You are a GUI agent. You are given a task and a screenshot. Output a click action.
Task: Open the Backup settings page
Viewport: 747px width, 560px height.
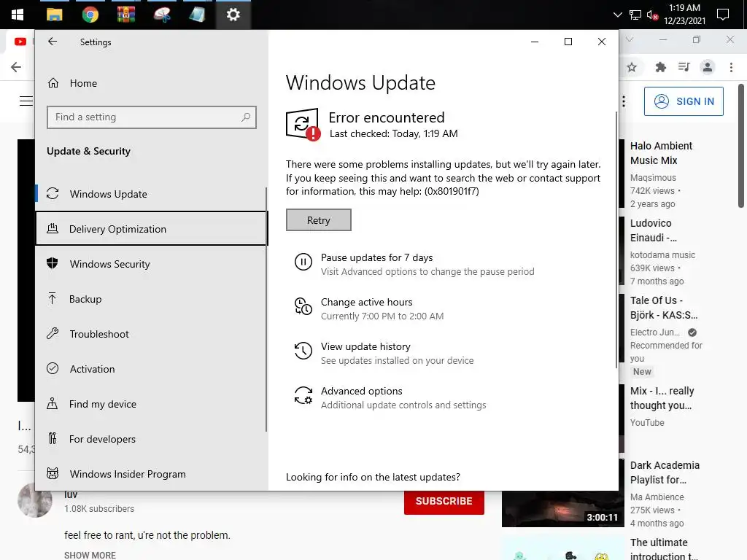(152, 299)
